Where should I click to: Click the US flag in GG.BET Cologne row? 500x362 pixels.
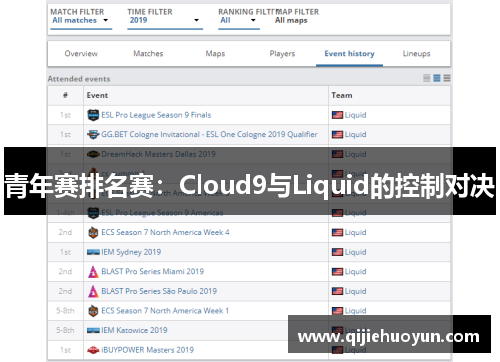337,135
